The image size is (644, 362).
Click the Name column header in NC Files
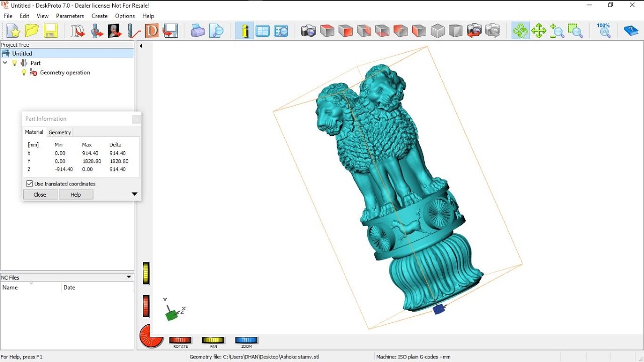coord(31,288)
